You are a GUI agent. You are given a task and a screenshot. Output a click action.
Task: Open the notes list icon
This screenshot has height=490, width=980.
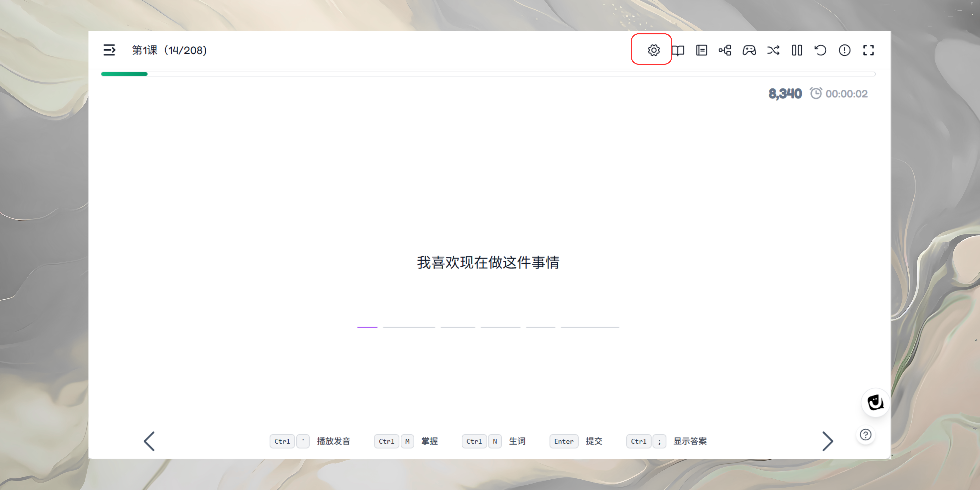click(701, 50)
